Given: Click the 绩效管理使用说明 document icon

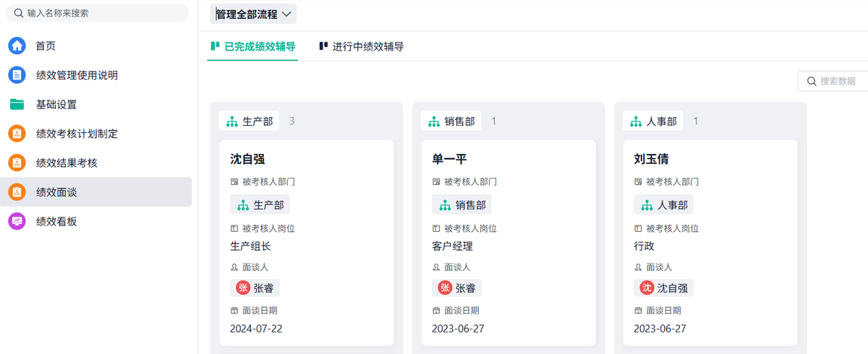Looking at the screenshot, I should tap(17, 75).
